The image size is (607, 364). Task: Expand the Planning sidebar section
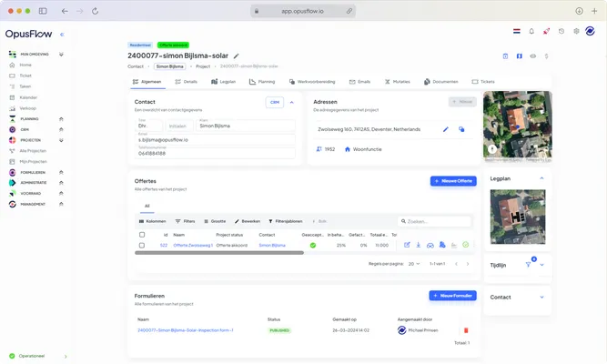[61, 119]
